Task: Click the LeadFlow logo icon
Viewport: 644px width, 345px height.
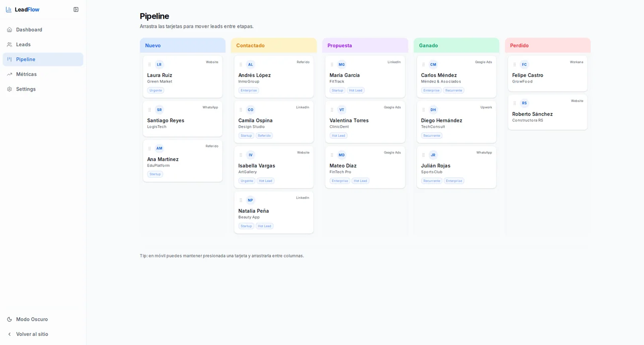Action: (x=9, y=10)
